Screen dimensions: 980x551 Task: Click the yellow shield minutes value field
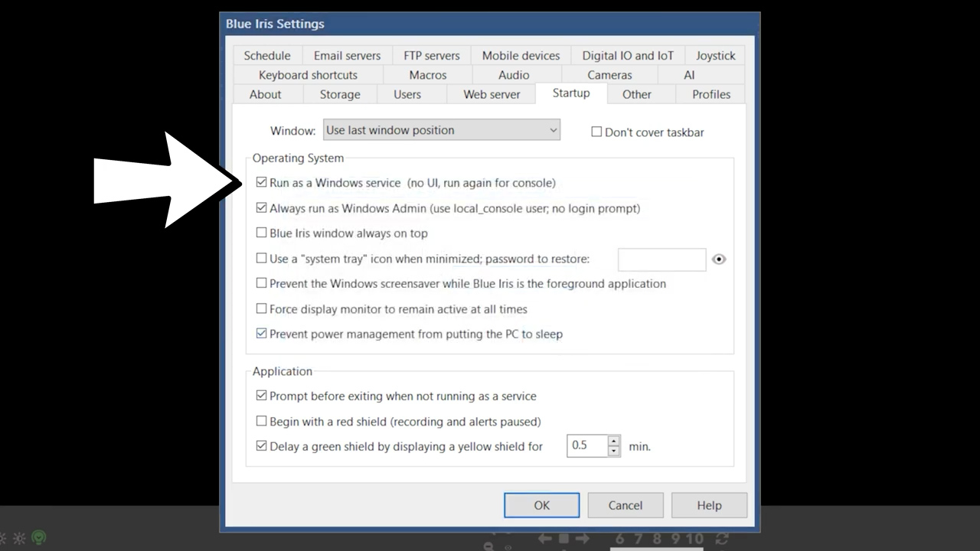(x=587, y=445)
